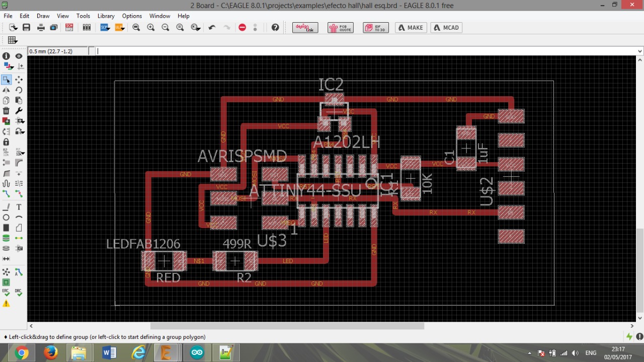Click the MAKE button
This screenshot has width=644, height=362.
pyautogui.click(x=411, y=28)
